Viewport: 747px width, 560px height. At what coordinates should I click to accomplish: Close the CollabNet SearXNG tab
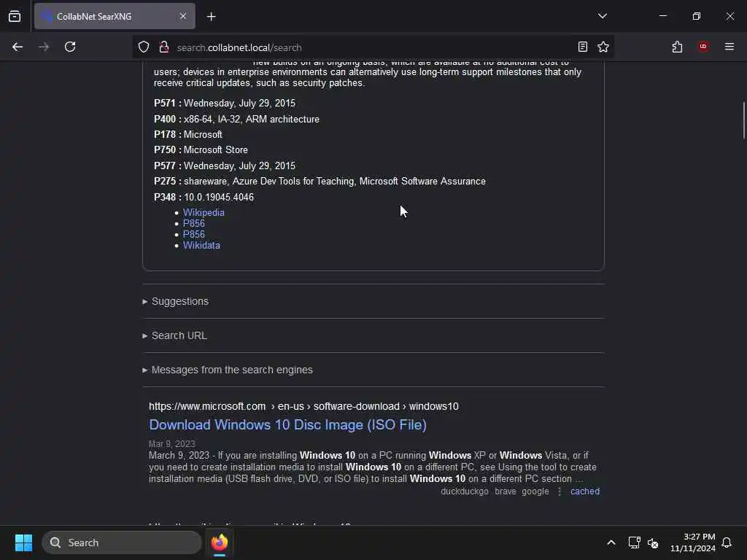tap(183, 16)
